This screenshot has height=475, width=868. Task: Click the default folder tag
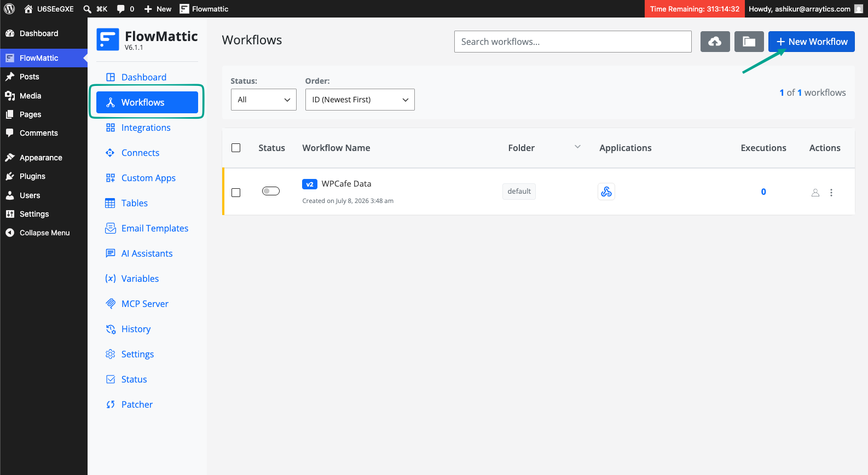(519, 192)
